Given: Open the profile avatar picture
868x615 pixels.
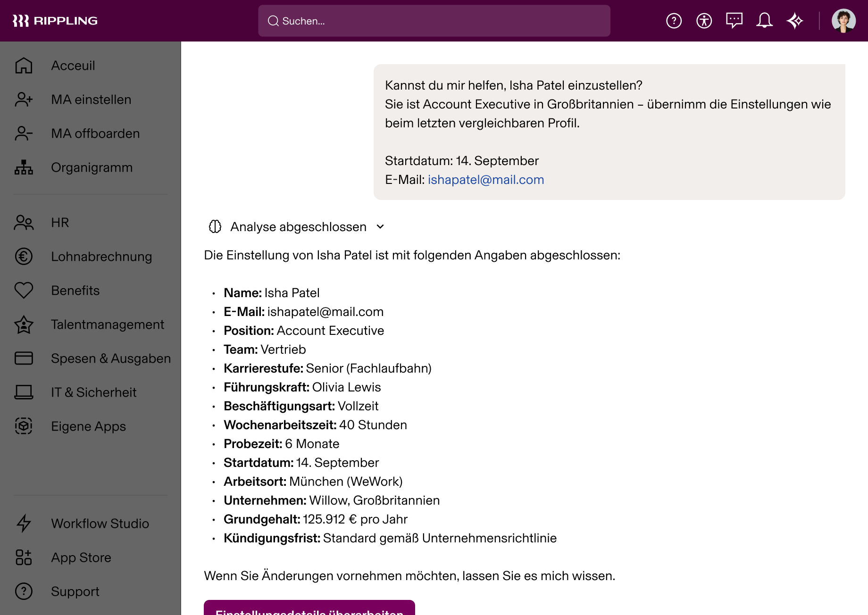Looking at the screenshot, I should pos(843,20).
